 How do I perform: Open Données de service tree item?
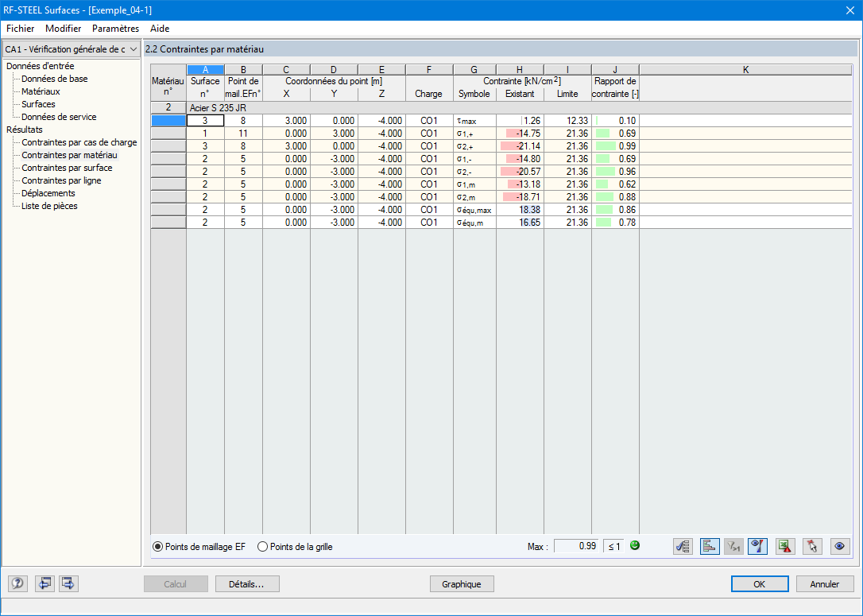coord(59,117)
